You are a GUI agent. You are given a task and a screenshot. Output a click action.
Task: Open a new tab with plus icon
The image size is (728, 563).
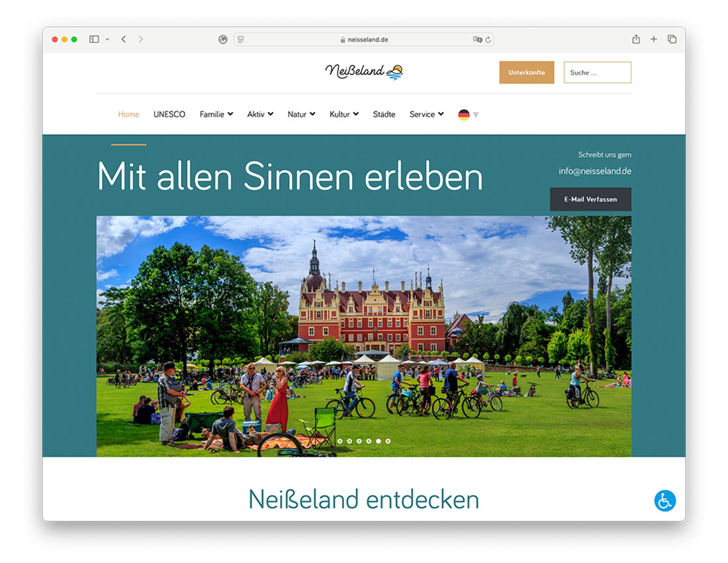coord(654,40)
